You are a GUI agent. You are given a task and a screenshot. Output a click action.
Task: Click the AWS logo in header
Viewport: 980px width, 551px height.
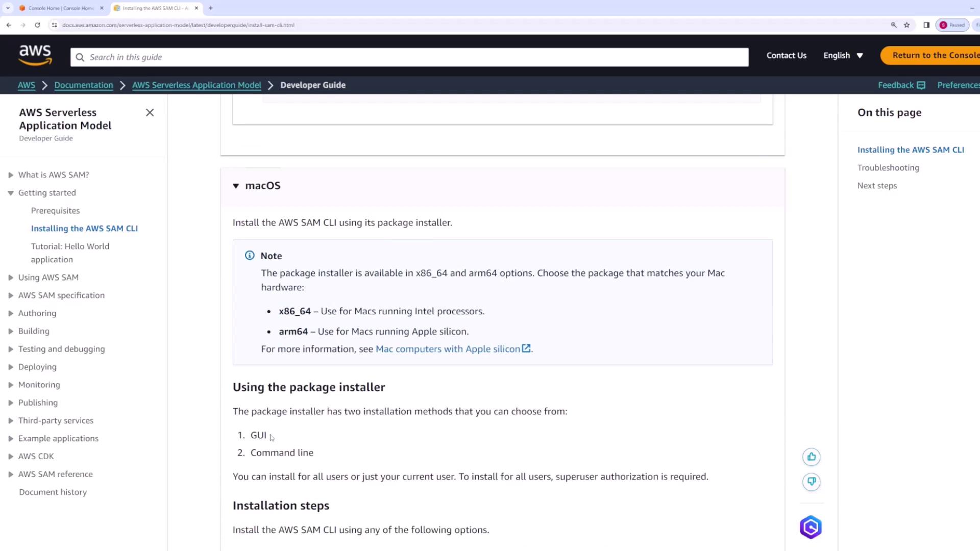click(35, 55)
